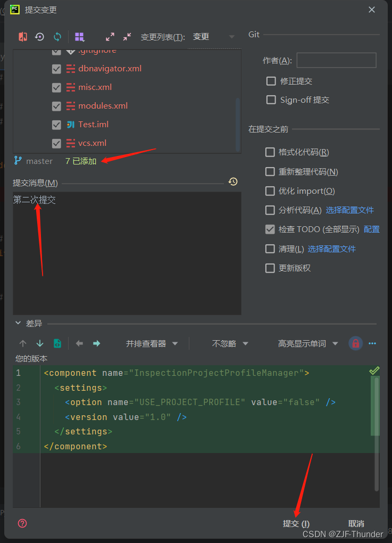Select Test.iml in the changes list
The width and height of the screenshot is (392, 543).
click(x=94, y=125)
